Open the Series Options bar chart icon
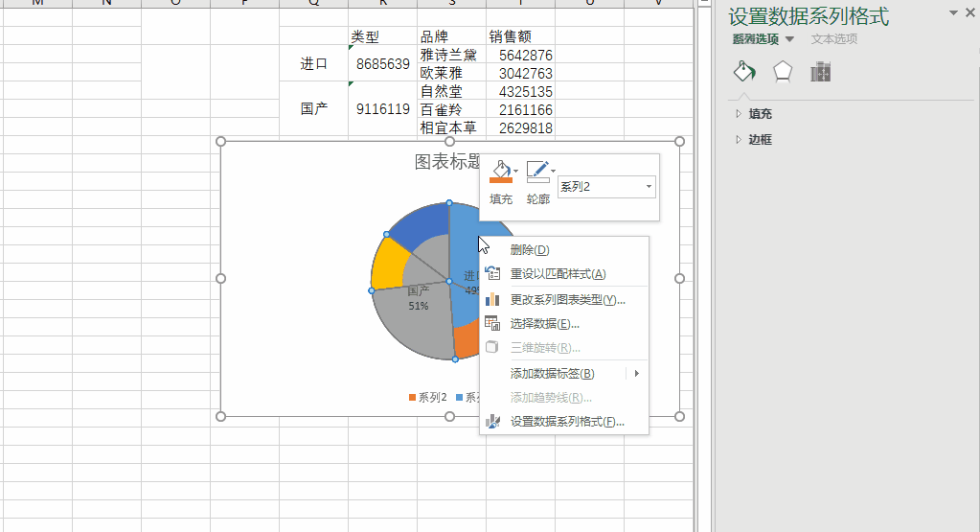 pyautogui.click(x=821, y=73)
